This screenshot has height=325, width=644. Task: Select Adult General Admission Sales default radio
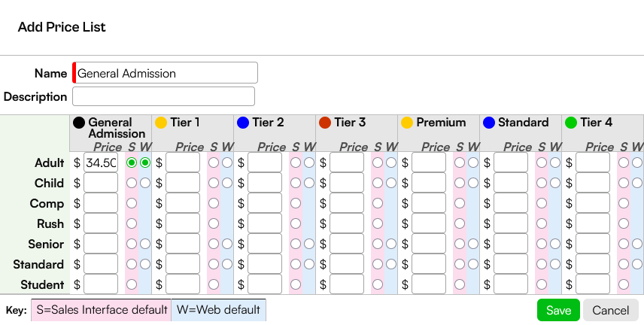[132, 162]
